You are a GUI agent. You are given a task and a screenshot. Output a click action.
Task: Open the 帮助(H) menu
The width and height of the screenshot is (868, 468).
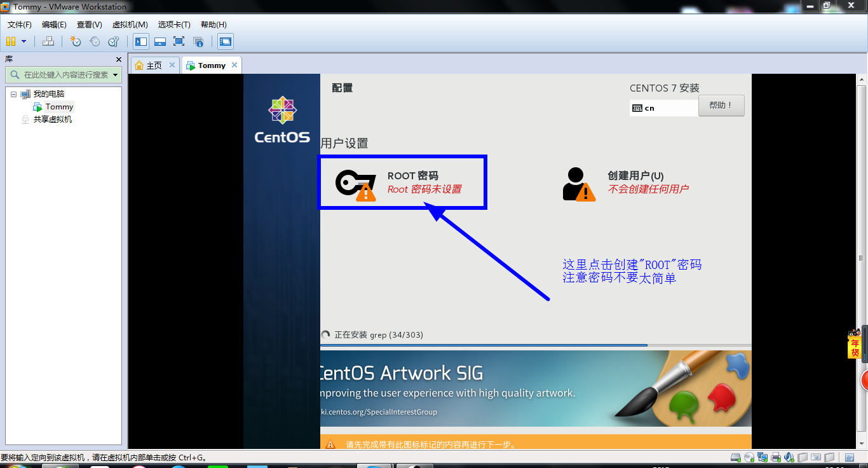214,25
